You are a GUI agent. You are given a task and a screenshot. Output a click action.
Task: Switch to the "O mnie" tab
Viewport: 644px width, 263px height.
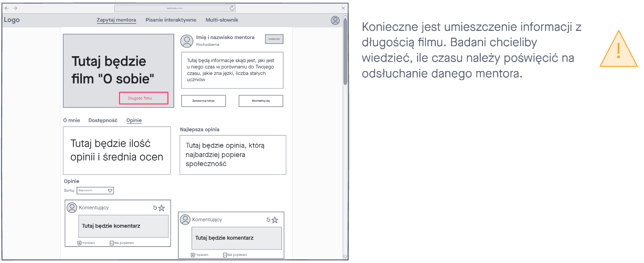(71, 120)
